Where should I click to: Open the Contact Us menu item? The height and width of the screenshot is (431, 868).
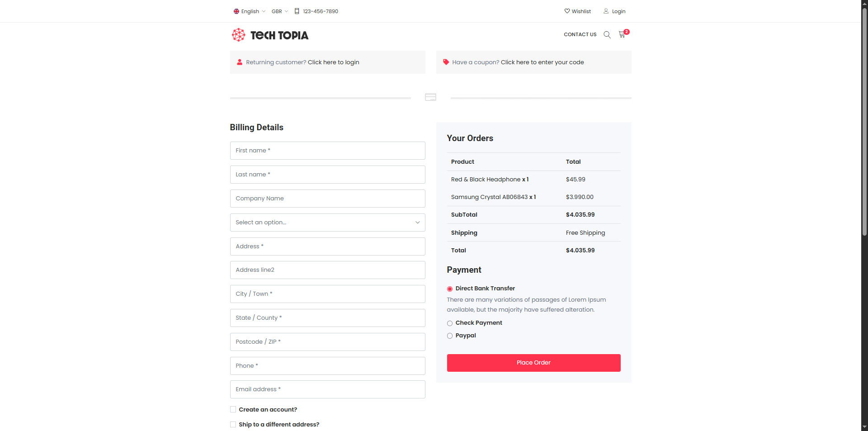click(580, 34)
